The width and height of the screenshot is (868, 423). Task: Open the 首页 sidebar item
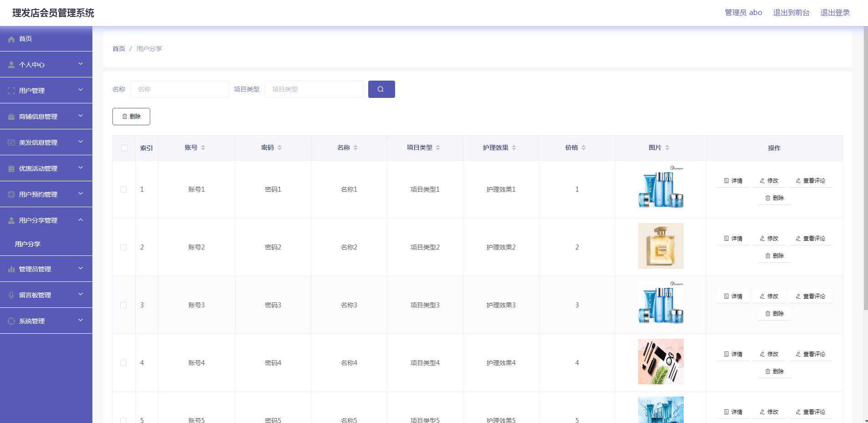(x=46, y=39)
